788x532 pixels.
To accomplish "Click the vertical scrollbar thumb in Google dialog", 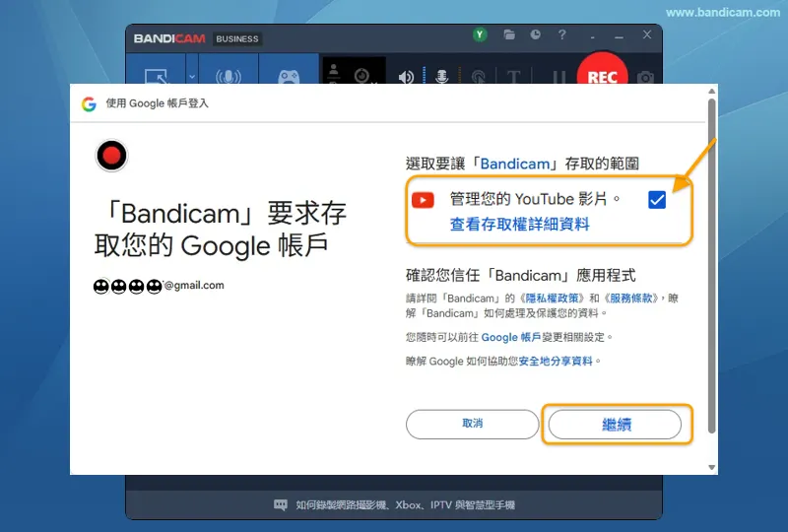I will tap(711, 265).
